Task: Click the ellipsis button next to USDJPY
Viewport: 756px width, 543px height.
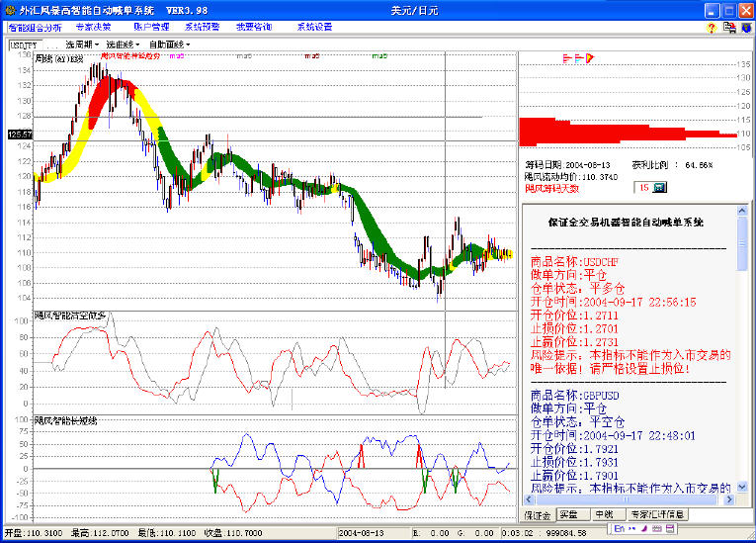Action: [x=52, y=45]
